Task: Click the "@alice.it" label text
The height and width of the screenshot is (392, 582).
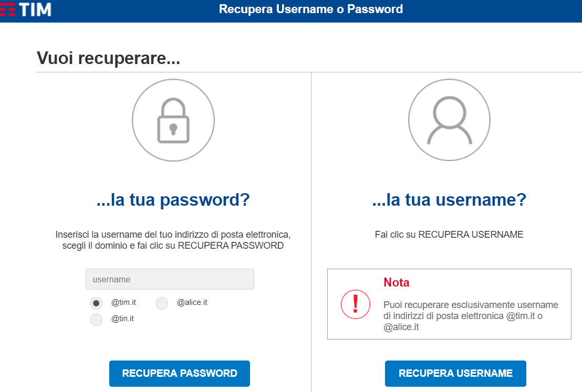Action: [192, 303]
